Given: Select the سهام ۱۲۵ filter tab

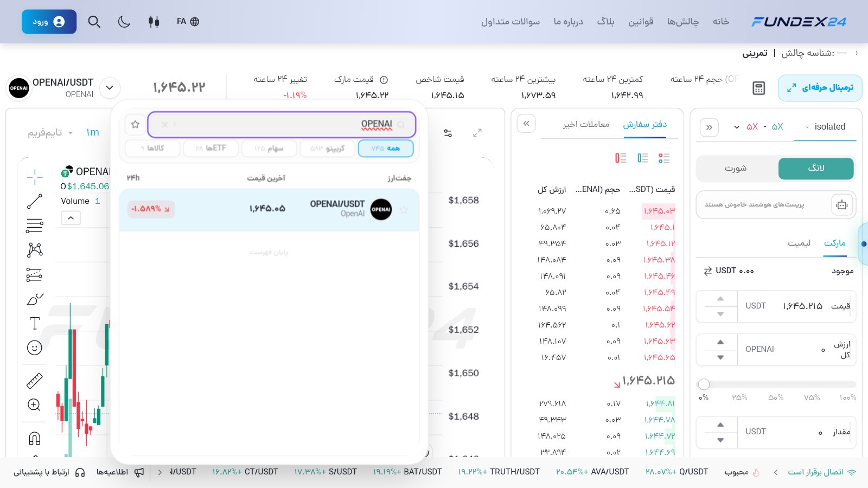Looking at the screenshot, I should tap(269, 148).
